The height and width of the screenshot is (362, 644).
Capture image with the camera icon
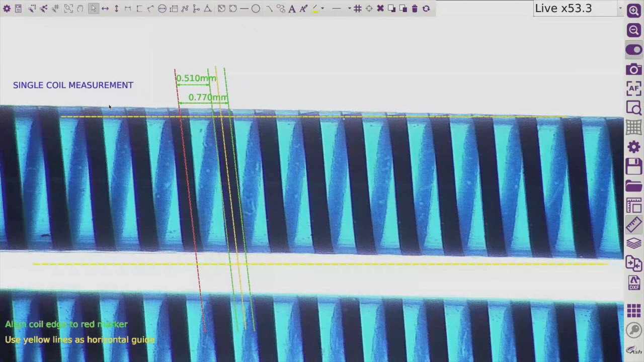[x=633, y=69]
